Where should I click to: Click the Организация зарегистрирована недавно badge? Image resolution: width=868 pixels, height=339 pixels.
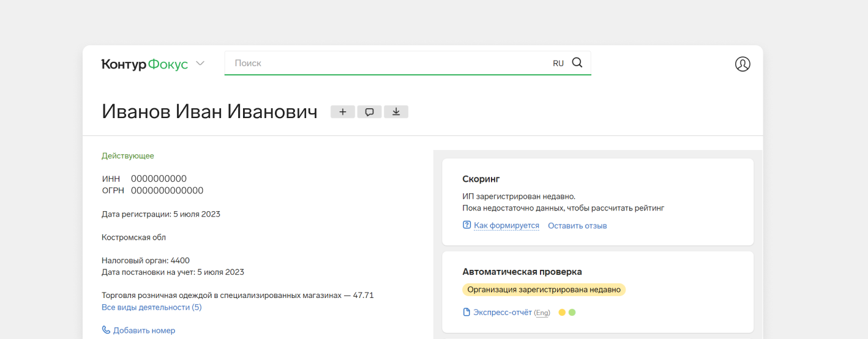[x=544, y=289]
